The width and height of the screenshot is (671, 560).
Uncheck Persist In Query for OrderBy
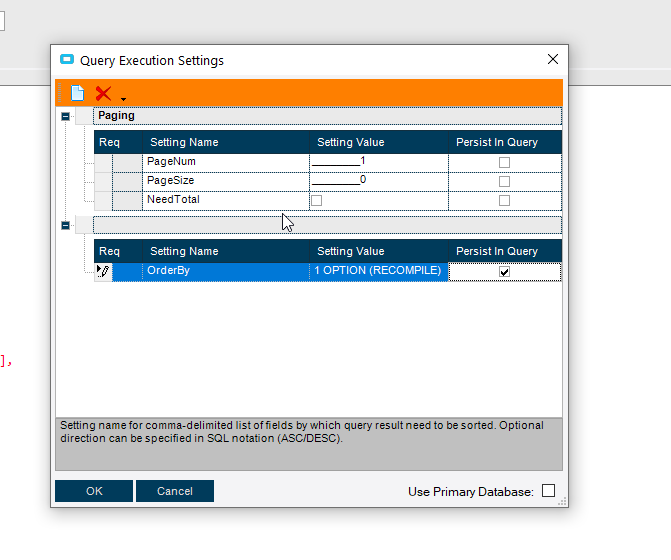pos(505,272)
